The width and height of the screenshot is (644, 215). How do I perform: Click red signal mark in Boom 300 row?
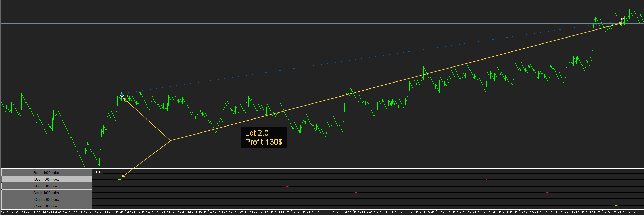(x=287, y=186)
